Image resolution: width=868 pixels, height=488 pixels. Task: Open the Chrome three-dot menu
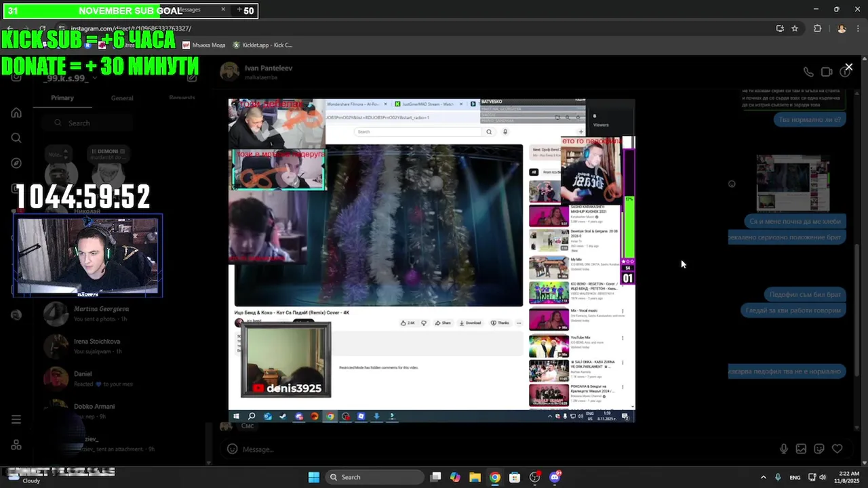coord(859,28)
